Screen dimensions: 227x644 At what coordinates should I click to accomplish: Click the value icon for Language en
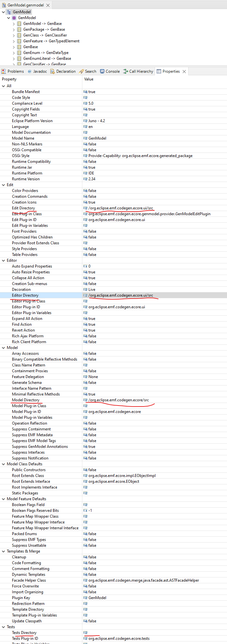pos(85,127)
